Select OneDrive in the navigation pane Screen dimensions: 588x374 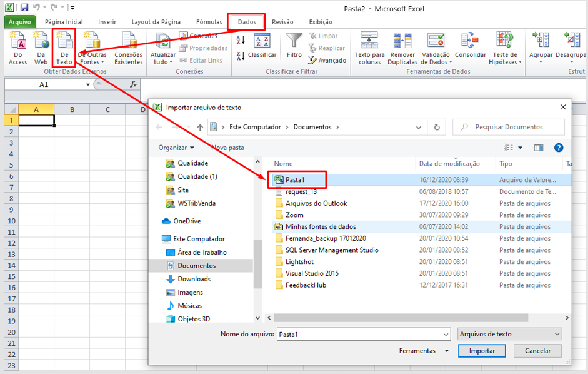click(181, 221)
